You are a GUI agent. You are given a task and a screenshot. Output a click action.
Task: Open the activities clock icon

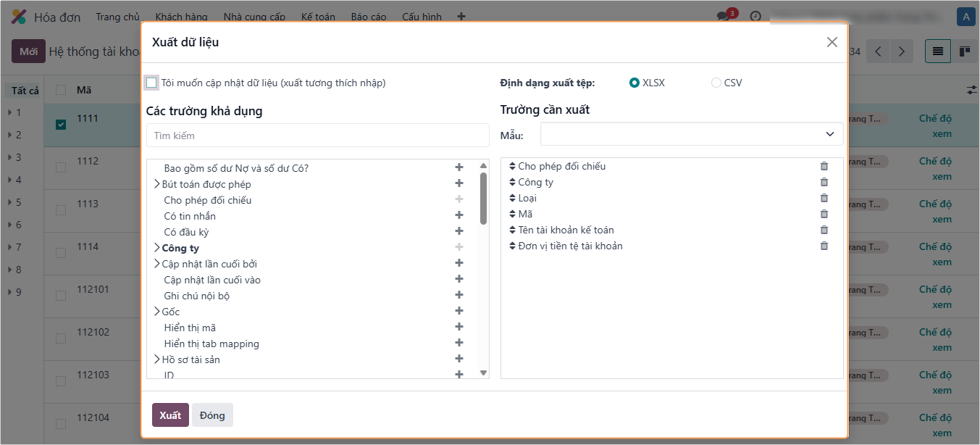coord(755,16)
